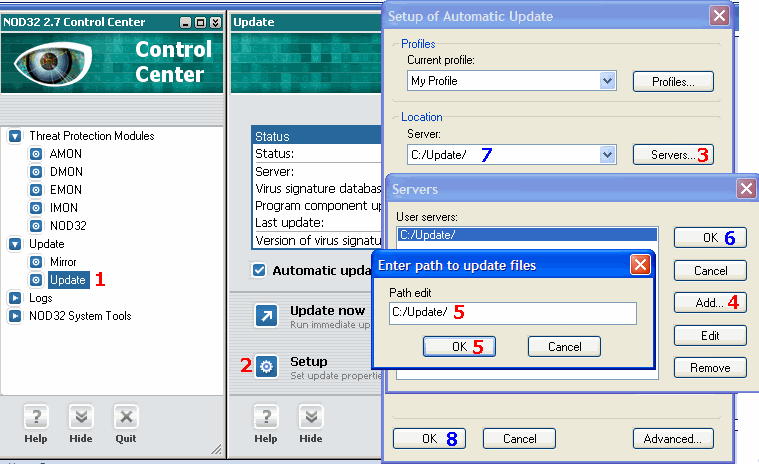Open the Current profile dropdown
This screenshot has width=759, height=464.
(x=607, y=81)
